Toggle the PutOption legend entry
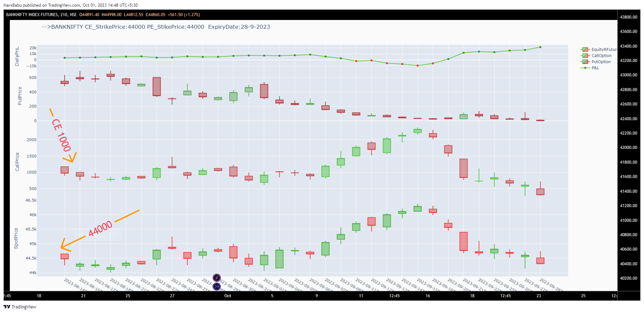The width and height of the screenshot is (644, 313). coord(596,62)
